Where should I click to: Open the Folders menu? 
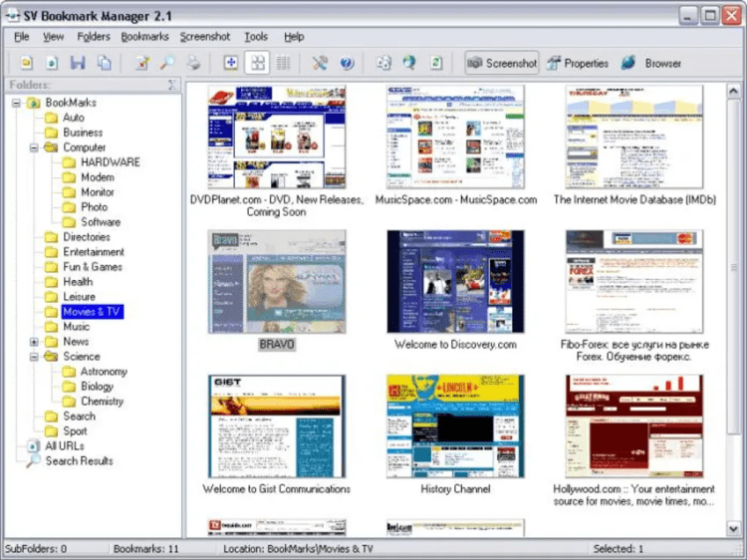point(94,37)
